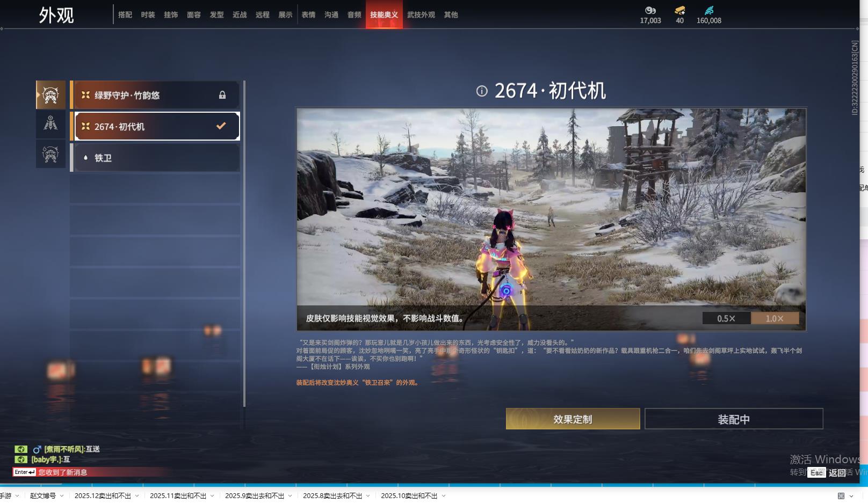This screenshot has height=504, width=868.
Task: Switch to the 赵文博号 sheet tab
Action: pos(43,496)
